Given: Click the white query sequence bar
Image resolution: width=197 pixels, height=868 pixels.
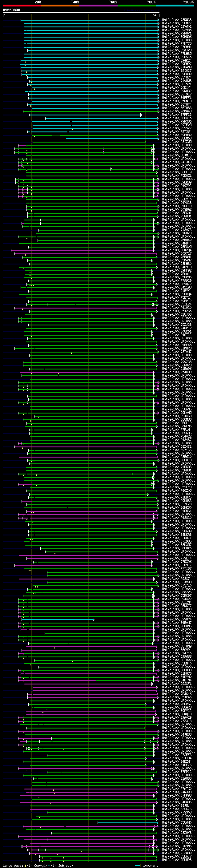Looking at the screenshot, I should tap(81, 13).
